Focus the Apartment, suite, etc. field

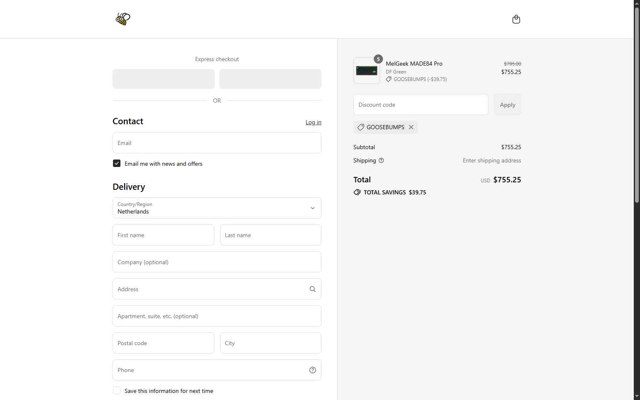click(x=217, y=316)
